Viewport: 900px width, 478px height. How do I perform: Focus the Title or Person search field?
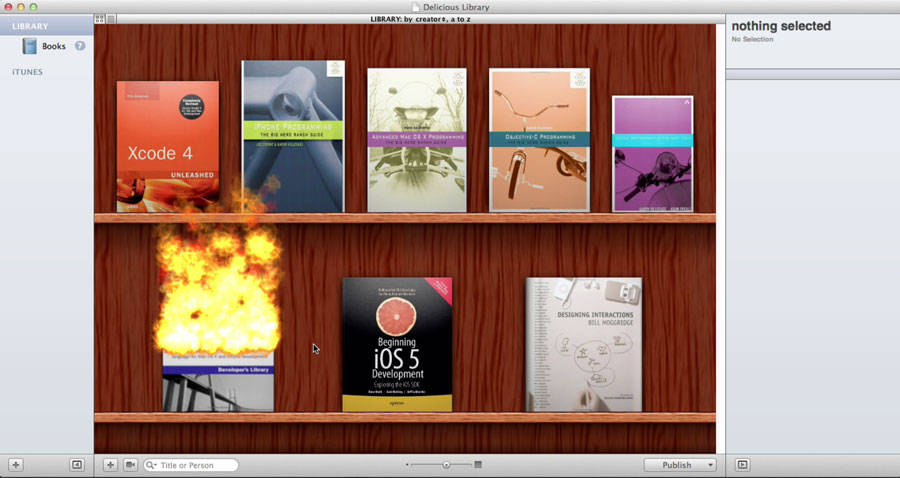pos(191,465)
